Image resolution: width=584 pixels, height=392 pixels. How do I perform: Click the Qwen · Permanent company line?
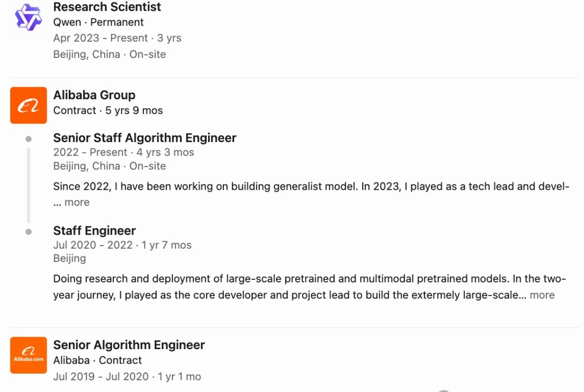[98, 22]
